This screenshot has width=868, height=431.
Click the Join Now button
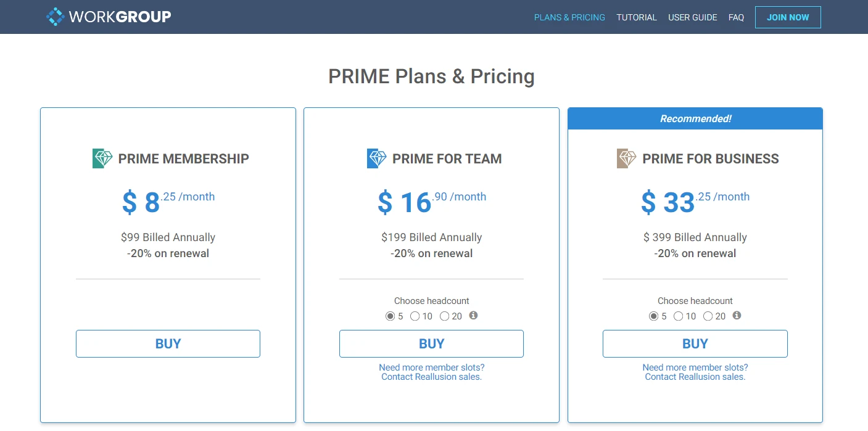(x=788, y=17)
